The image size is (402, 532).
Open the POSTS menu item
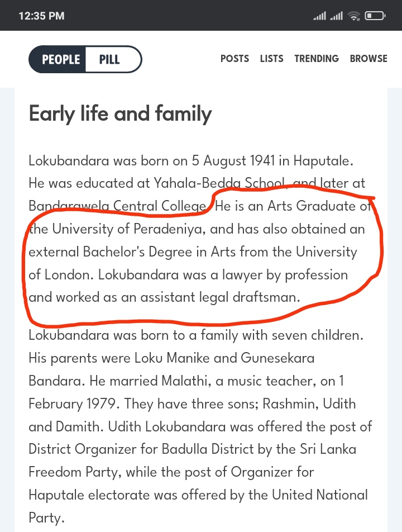(x=234, y=59)
